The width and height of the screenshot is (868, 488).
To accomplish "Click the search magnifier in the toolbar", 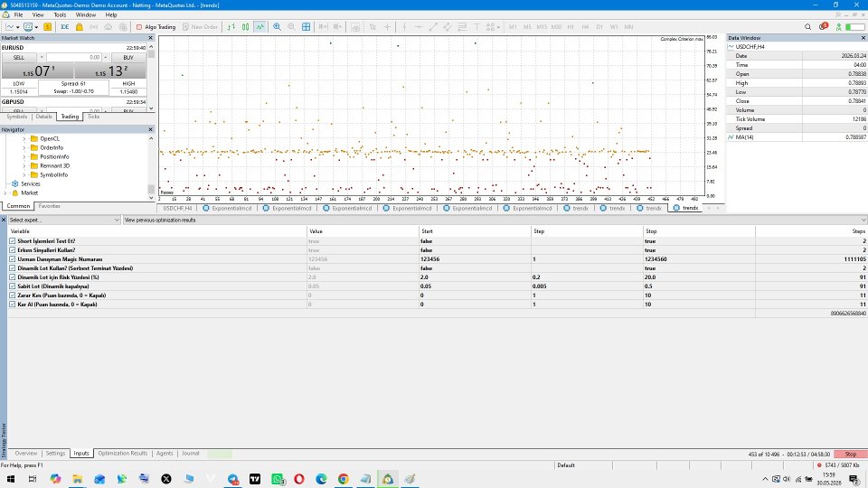I will coord(807,26).
